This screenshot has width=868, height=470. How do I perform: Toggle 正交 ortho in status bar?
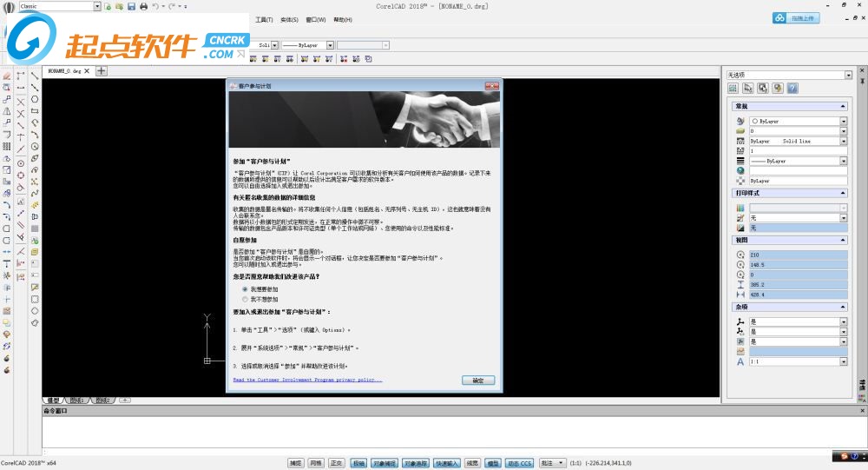337,463
